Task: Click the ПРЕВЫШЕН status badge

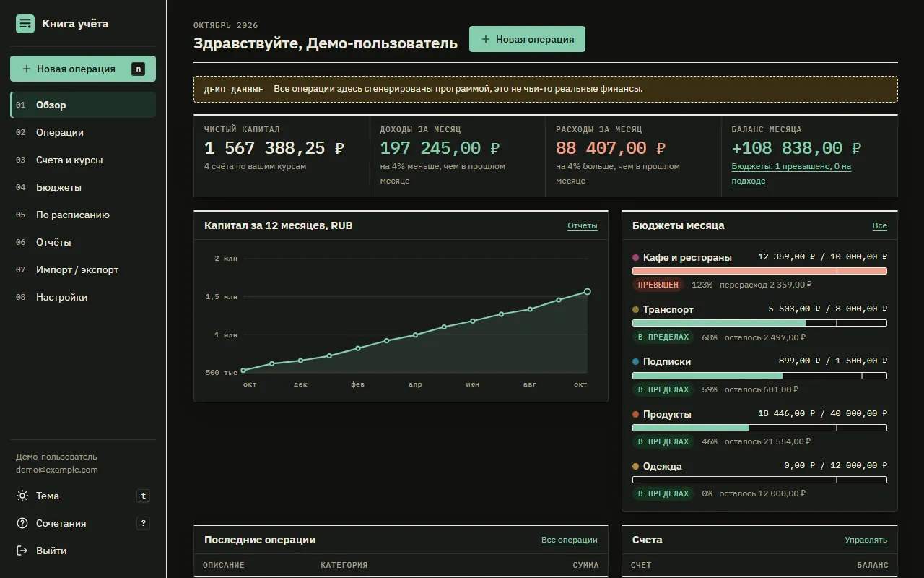Action: (x=658, y=285)
